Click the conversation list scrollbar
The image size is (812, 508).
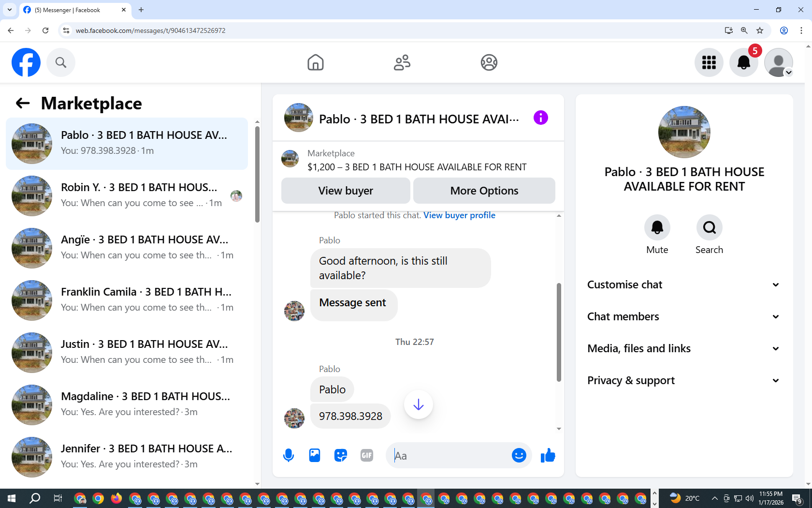pos(257,174)
